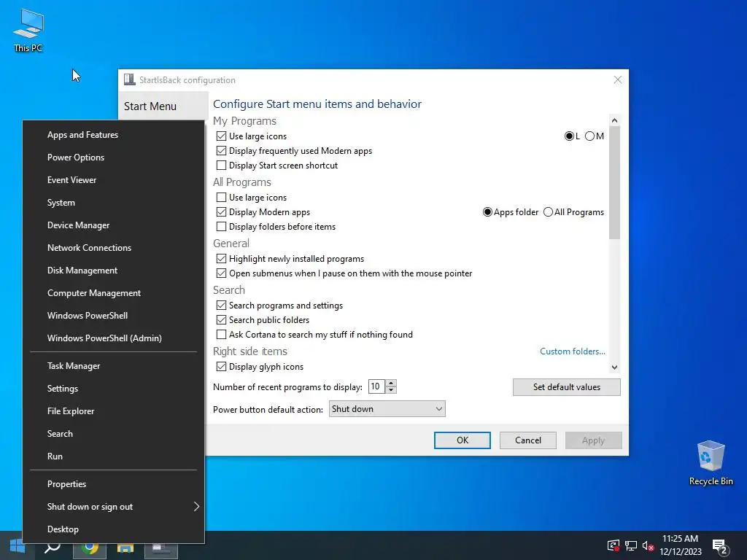
Task: Open Computer Management
Action: coord(115,293)
